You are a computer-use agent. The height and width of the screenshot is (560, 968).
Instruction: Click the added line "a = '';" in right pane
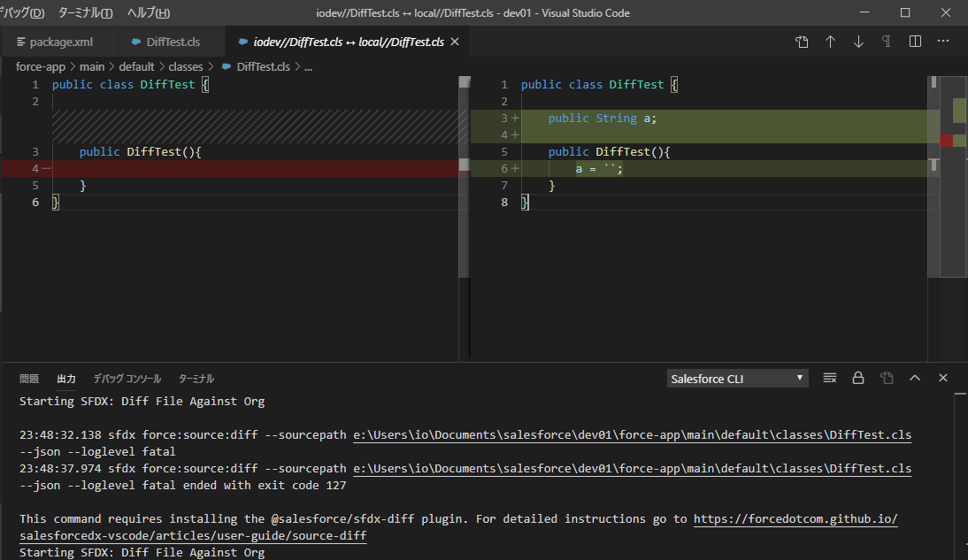[x=599, y=169]
